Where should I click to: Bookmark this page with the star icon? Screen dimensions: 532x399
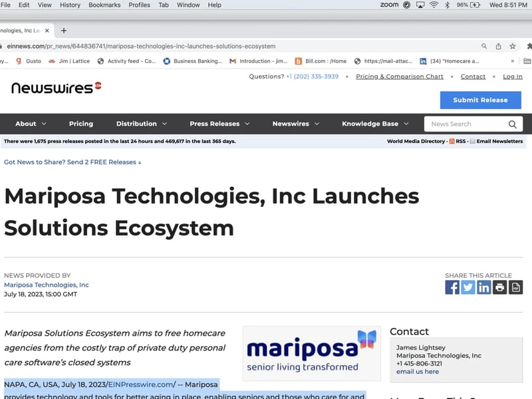(x=513, y=46)
